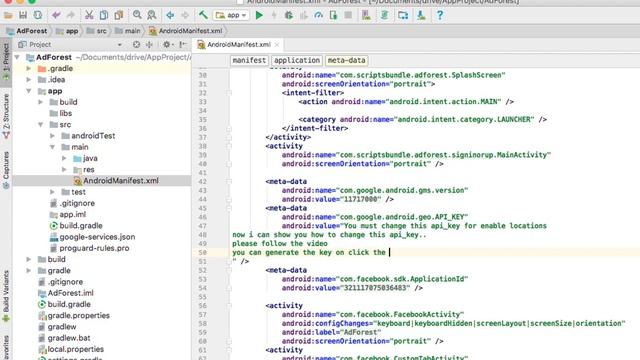Expand the androidTest folder
The width and height of the screenshot is (640, 360).
point(52,136)
